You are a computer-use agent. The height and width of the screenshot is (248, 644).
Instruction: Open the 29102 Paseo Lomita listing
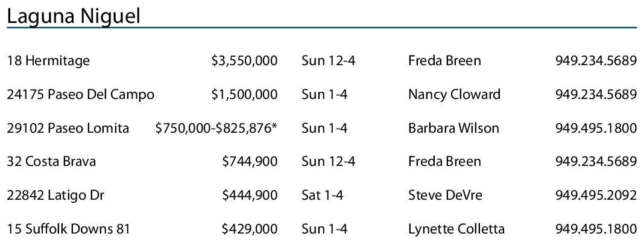click(x=68, y=129)
